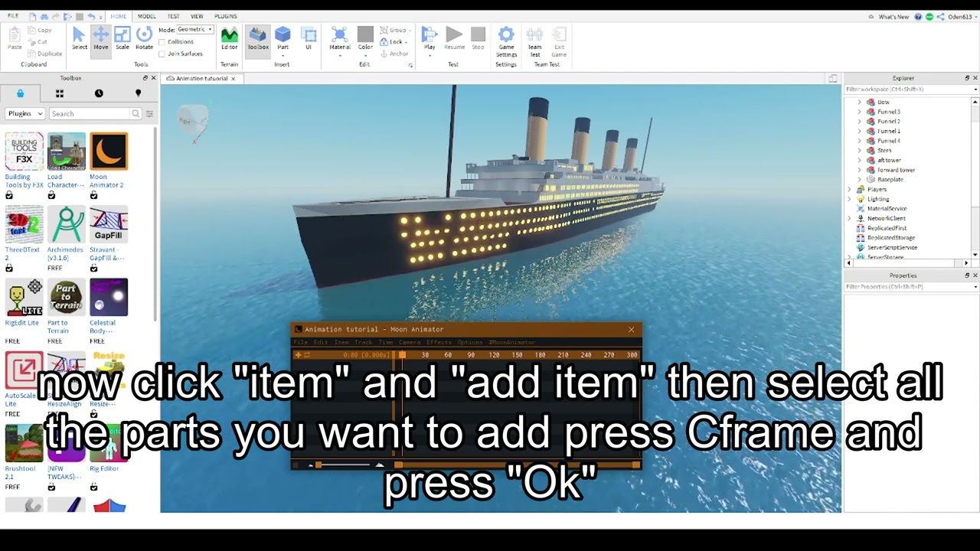Open the FILE menu

click(13, 16)
